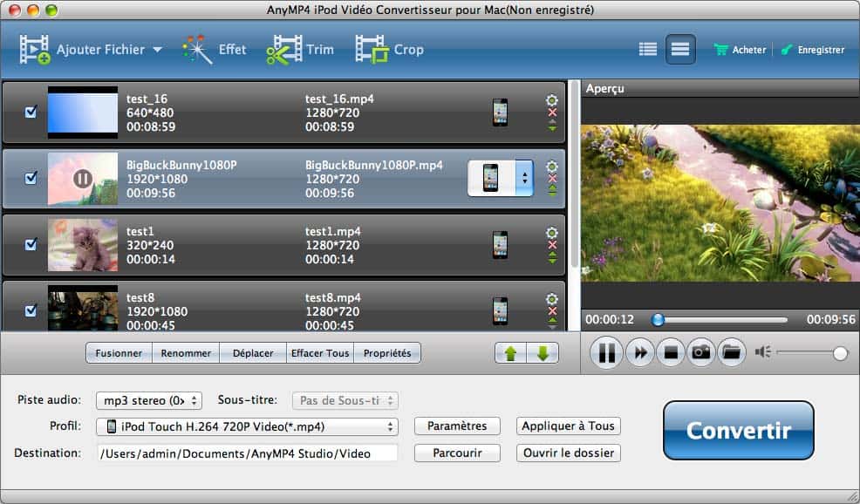Click the Déplacer button
Viewport: 860px width, 504px height.
click(x=253, y=353)
